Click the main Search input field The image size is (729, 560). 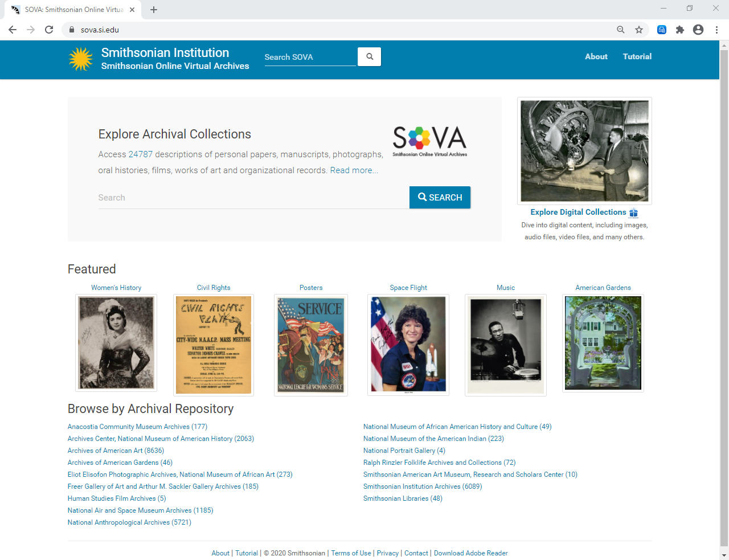tap(253, 198)
